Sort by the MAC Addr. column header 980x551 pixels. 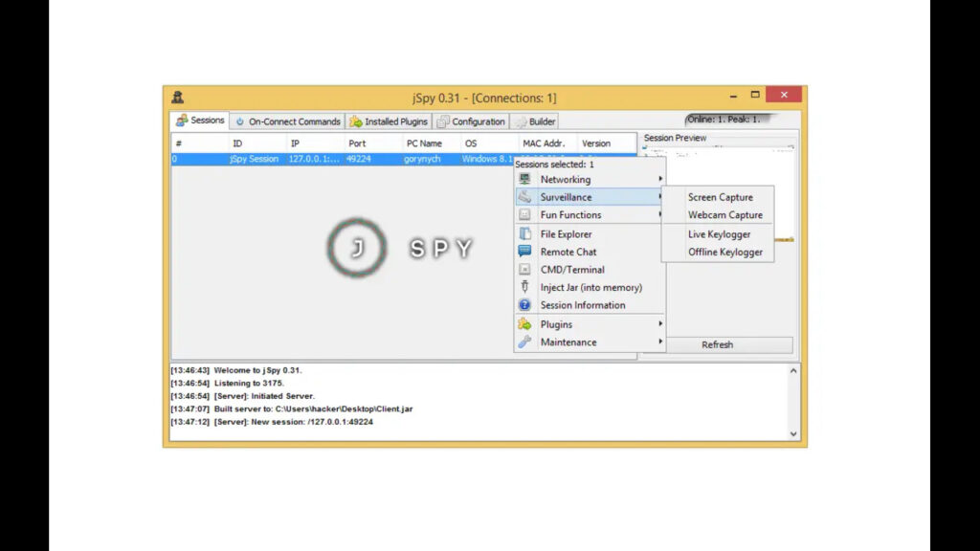pyautogui.click(x=546, y=143)
